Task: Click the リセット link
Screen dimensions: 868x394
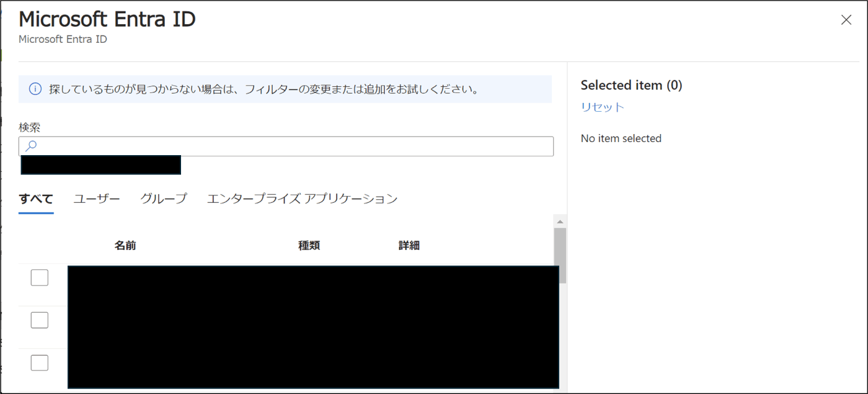Action: click(x=602, y=107)
